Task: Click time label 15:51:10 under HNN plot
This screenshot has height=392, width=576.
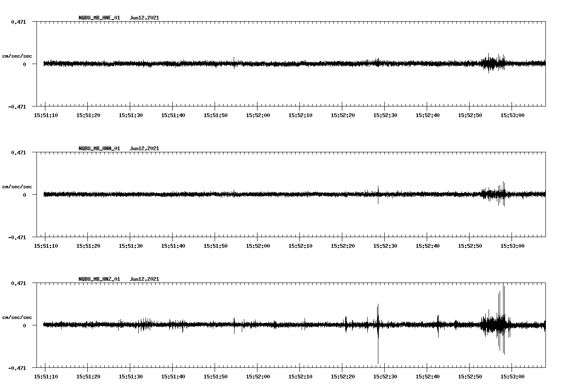Action: coord(46,246)
